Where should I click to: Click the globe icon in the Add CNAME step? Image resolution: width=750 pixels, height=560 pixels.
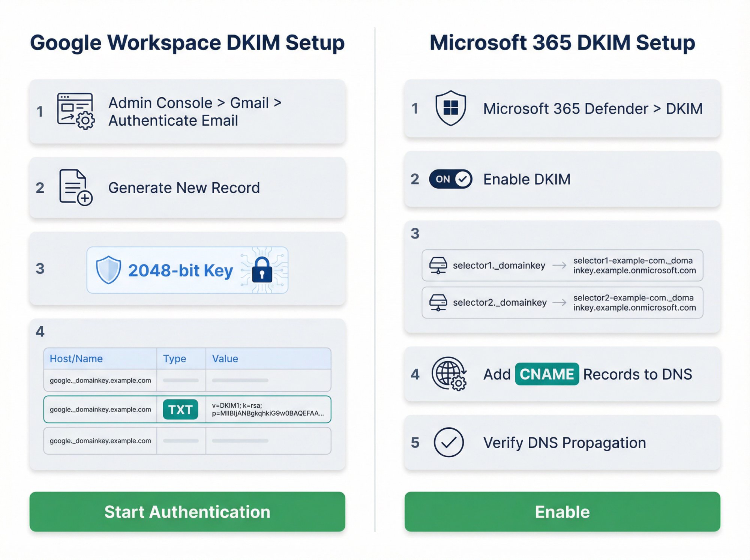(450, 374)
